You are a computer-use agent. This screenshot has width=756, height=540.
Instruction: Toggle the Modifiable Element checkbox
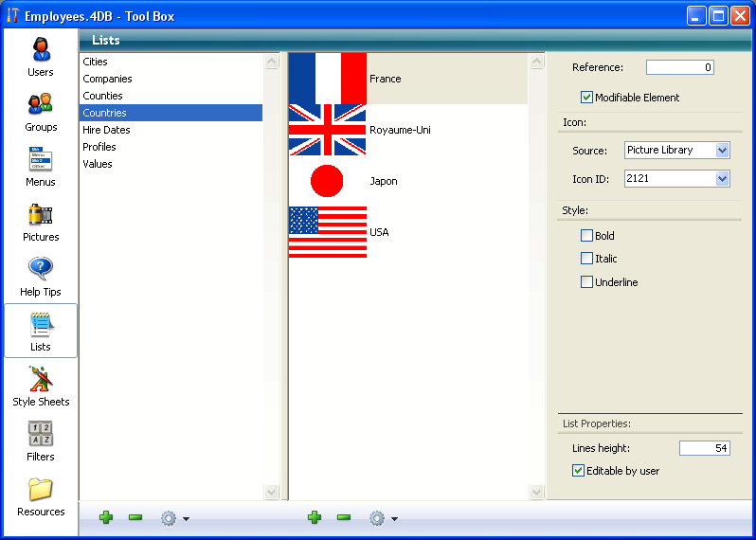586,98
